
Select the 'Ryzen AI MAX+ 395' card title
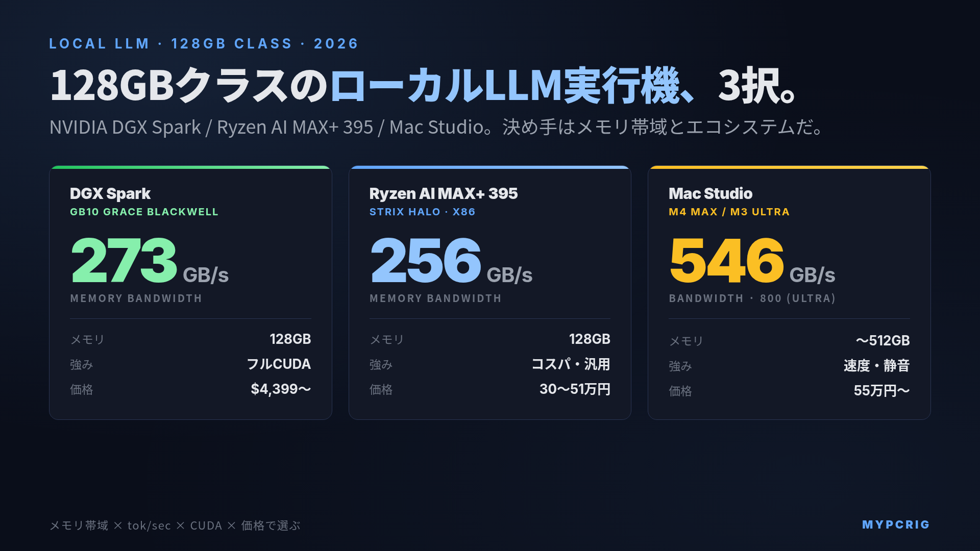point(444,193)
